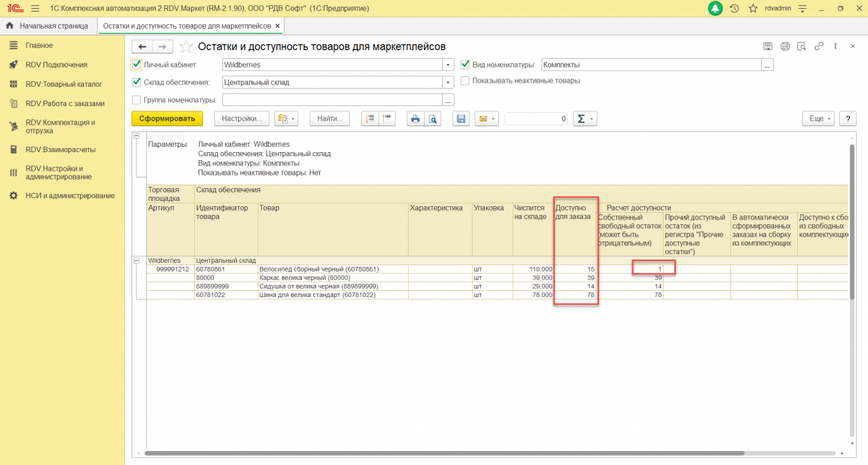Close Остатки и доступность tab
Viewport: 868px width, 465px height.
pyautogui.click(x=278, y=25)
